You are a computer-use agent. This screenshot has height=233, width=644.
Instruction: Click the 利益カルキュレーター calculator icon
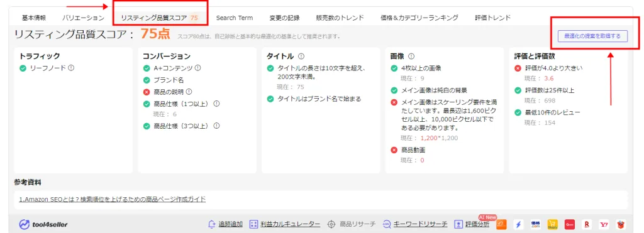click(x=254, y=224)
